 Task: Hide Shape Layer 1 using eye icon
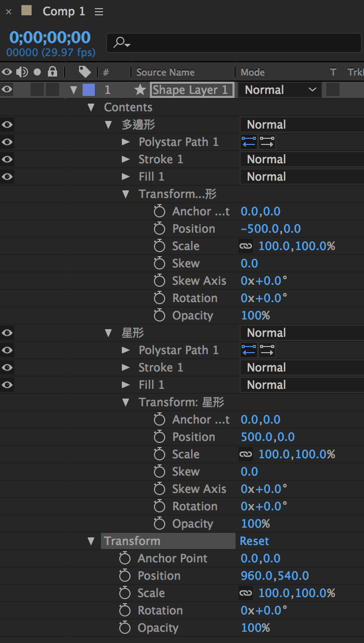pyautogui.click(x=7, y=90)
